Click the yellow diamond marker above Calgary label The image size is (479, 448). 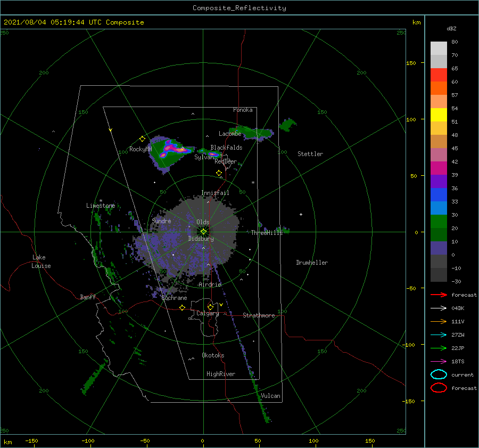(x=210, y=307)
